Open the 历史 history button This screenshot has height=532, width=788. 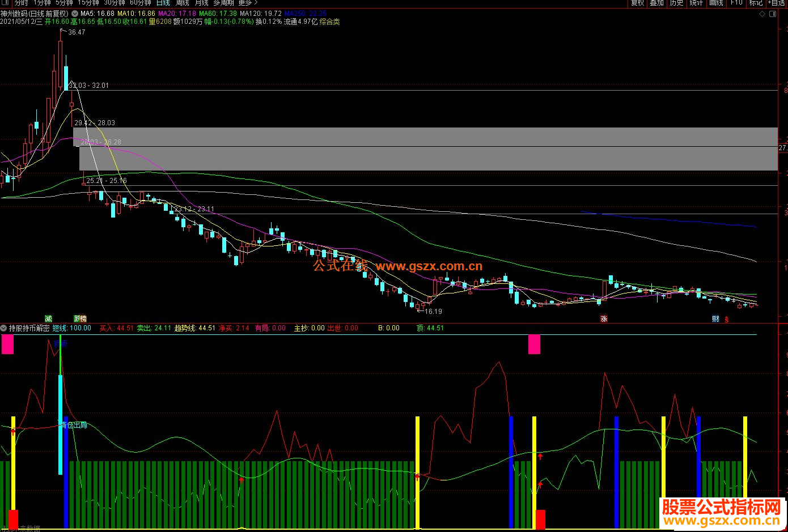(677, 3)
